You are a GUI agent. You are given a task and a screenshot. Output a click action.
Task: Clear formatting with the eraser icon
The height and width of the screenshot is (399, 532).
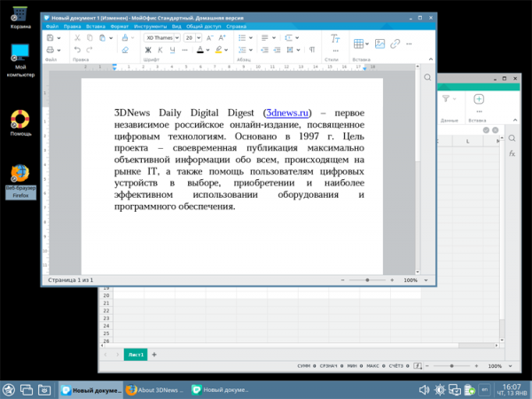pos(125,50)
